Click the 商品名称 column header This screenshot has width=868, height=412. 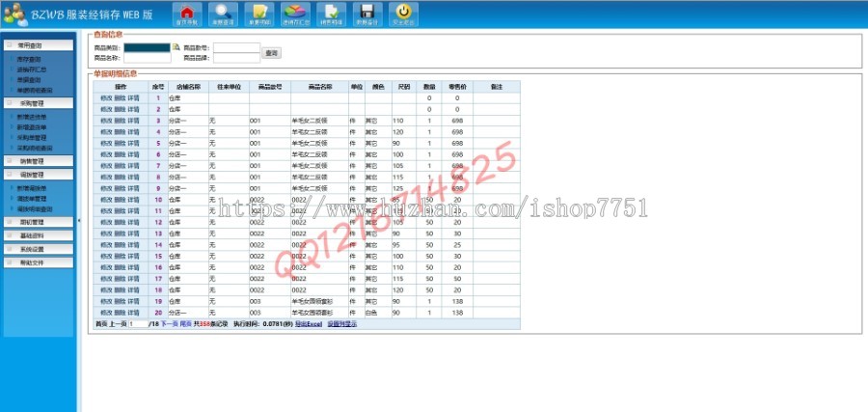click(319, 87)
